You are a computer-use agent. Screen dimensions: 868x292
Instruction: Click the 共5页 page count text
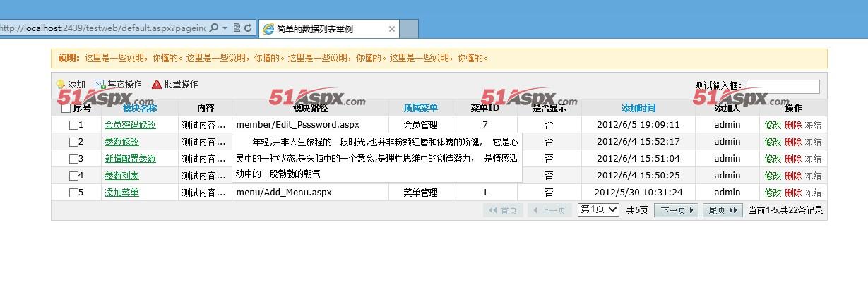(x=636, y=210)
